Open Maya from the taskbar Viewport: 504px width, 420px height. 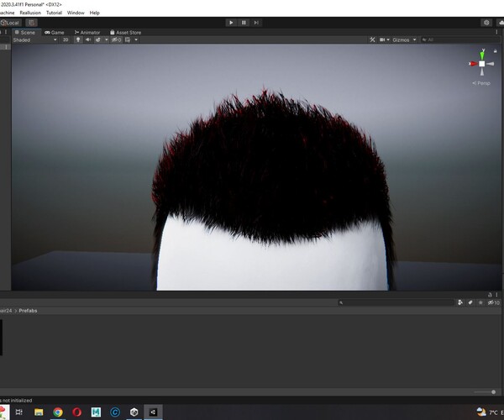96,412
